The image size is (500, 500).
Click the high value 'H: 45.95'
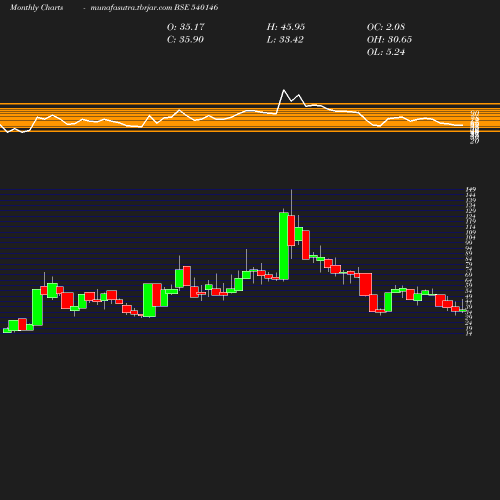tap(286, 27)
